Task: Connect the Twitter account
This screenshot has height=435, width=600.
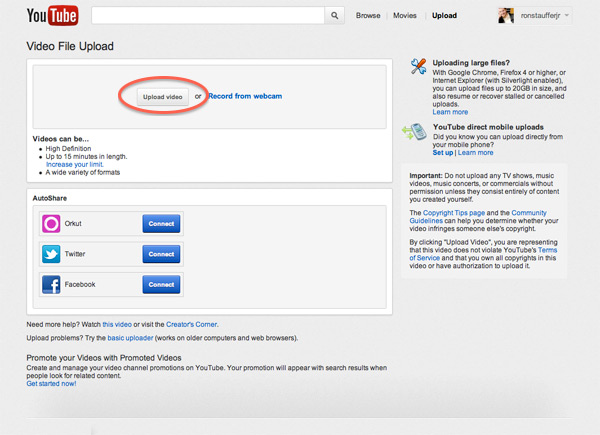Action: [x=161, y=254]
